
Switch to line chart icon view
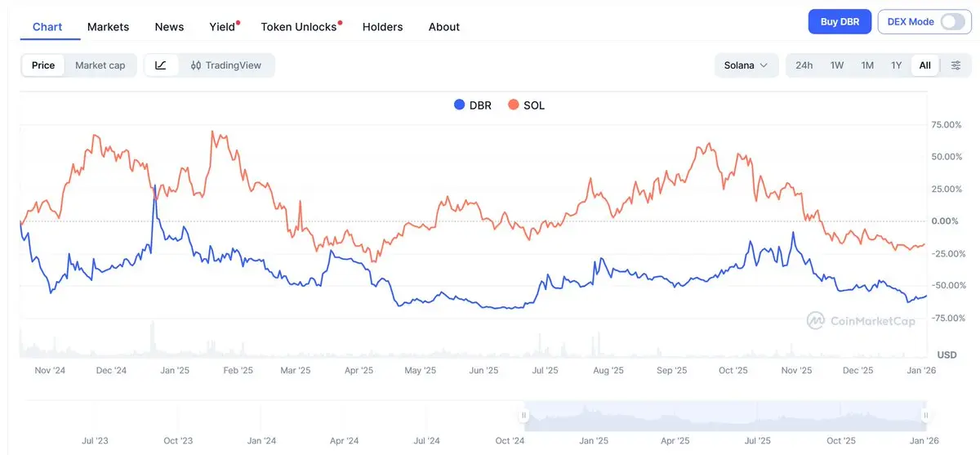(x=161, y=65)
